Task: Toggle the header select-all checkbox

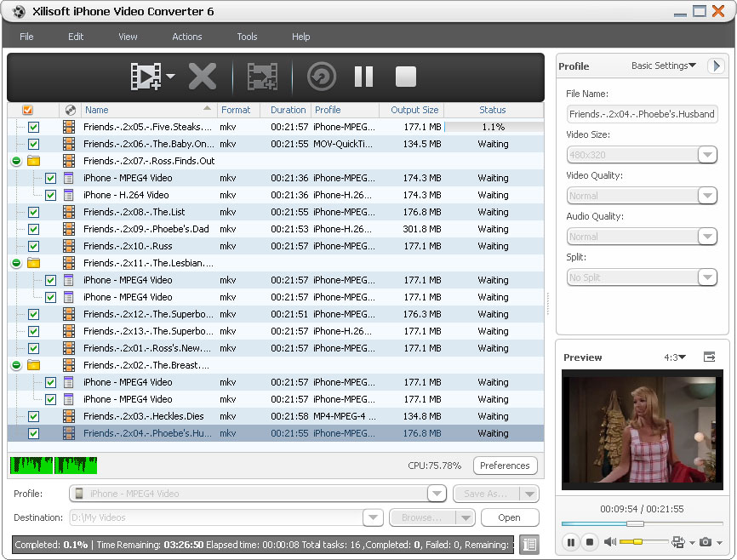Action: coord(27,110)
